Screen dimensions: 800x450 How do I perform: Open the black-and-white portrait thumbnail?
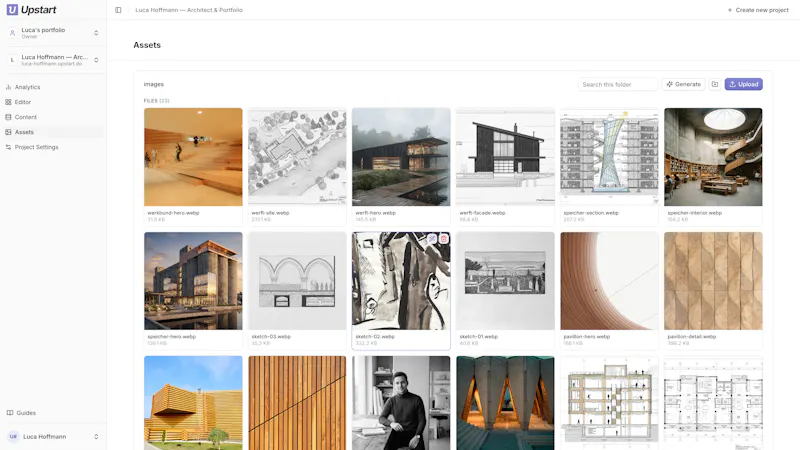coord(401,403)
